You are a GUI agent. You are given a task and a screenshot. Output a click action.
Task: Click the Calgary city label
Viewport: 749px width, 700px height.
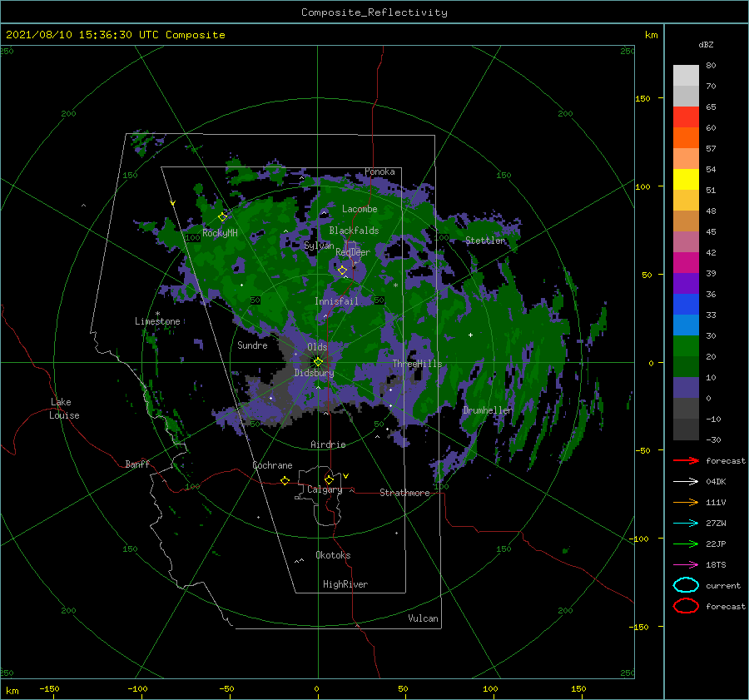click(x=325, y=489)
